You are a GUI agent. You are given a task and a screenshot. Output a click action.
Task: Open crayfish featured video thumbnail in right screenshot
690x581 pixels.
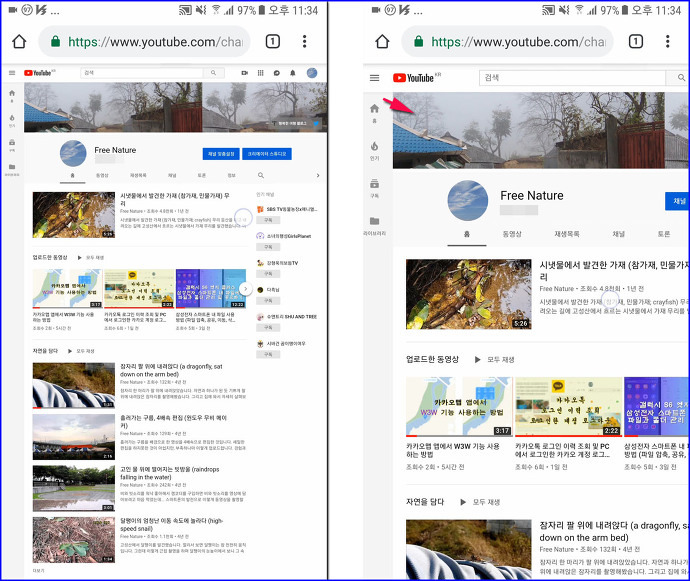(x=469, y=294)
